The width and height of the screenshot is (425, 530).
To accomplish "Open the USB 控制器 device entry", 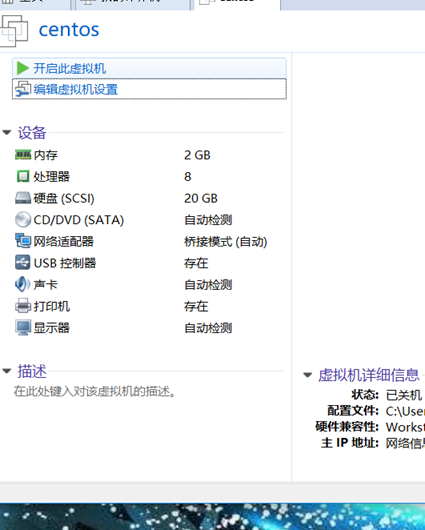I will click(x=65, y=263).
